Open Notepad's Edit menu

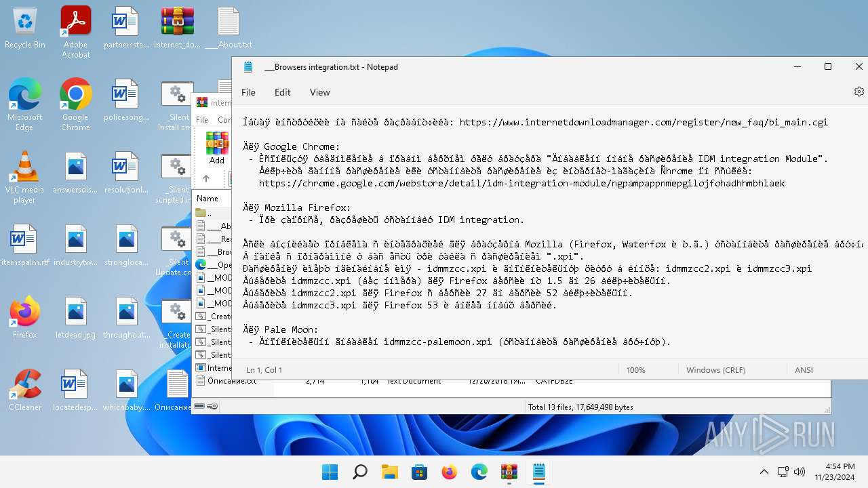click(x=283, y=92)
